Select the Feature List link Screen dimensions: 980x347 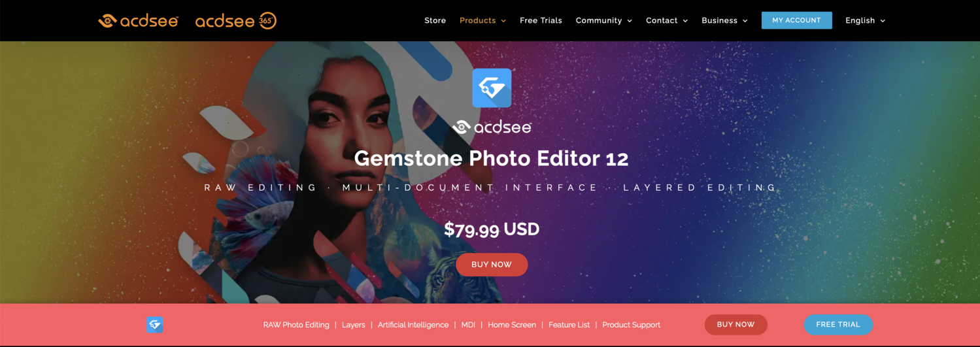coord(569,325)
